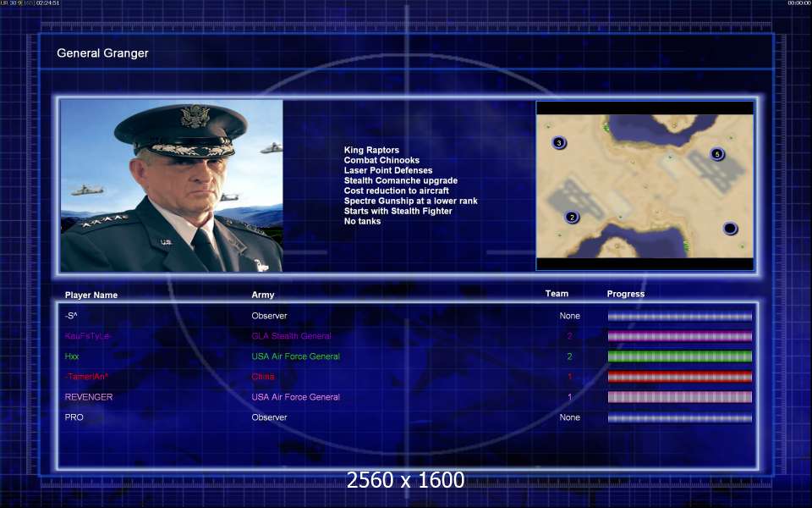Click KauFsTyLe's magenta progress bar
The width and height of the screenshot is (812, 508).
tap(680, 336)
